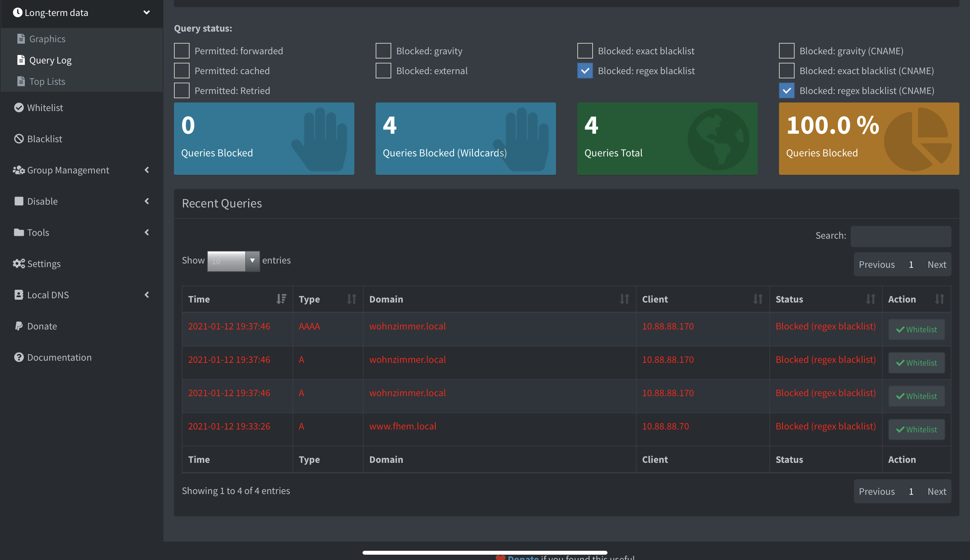Uncheck Blocked: regex blacklist checkbox

tap(585, 71)
